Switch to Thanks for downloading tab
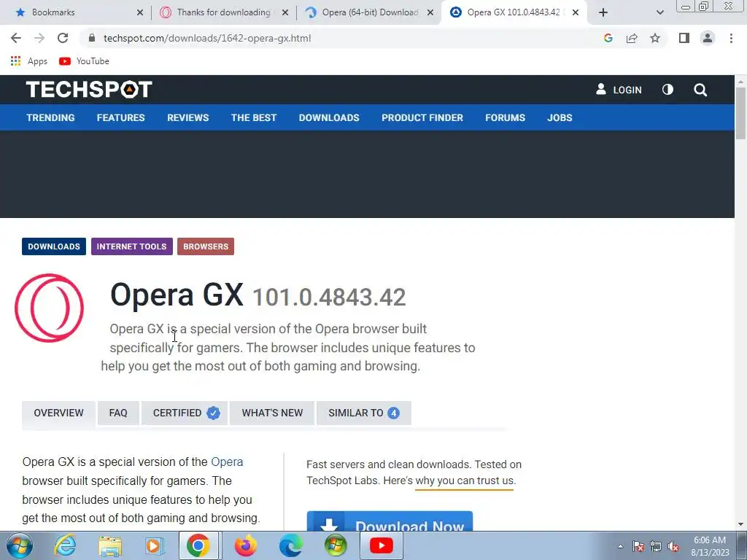 (224, 12)
